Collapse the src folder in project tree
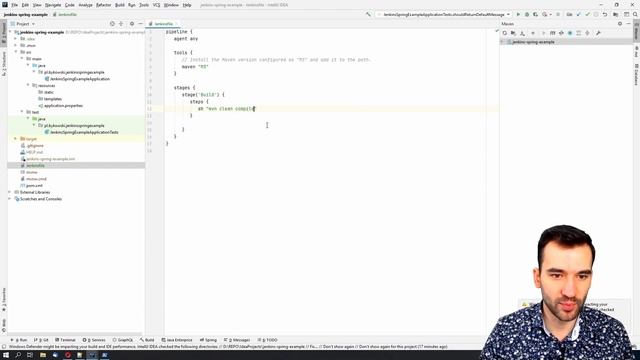The width and height of the screenshot is (640, 360). (x=16, y=52)
